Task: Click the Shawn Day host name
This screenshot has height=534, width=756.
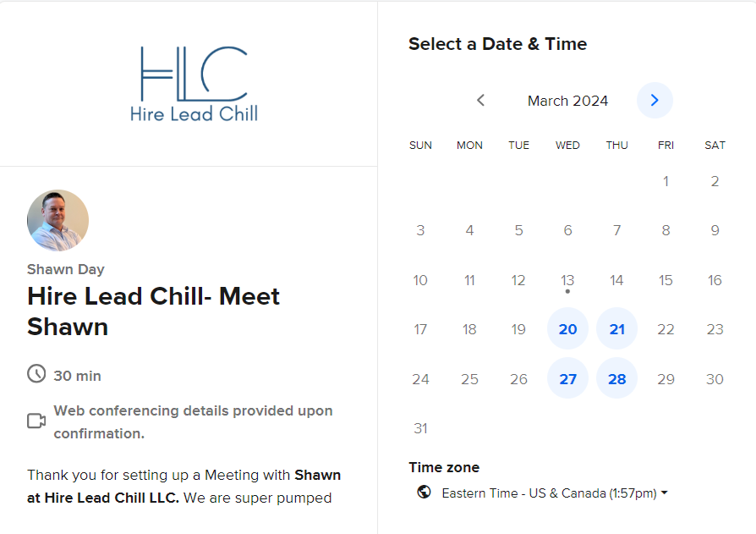Action: click(66, 269)
